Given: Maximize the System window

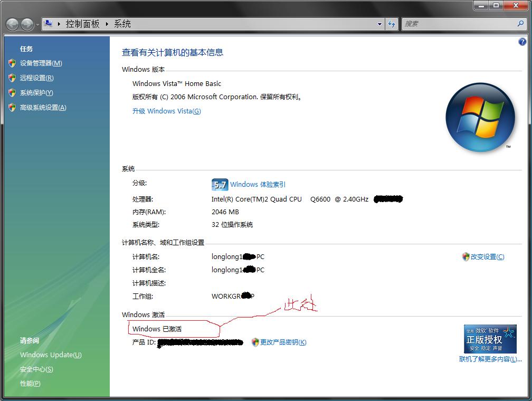Looking at the screenshot, I should point(496,5).
